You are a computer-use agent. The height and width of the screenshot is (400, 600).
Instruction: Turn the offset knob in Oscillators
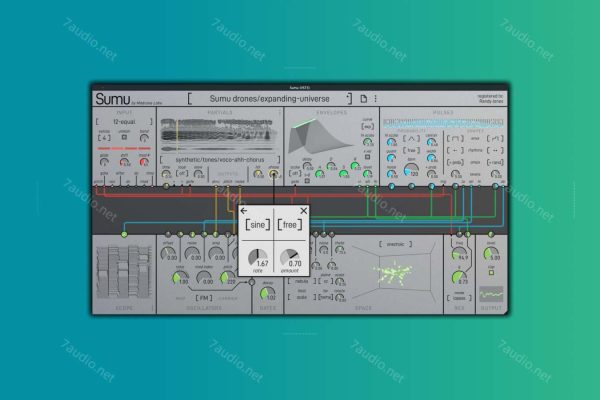[168, 253]
